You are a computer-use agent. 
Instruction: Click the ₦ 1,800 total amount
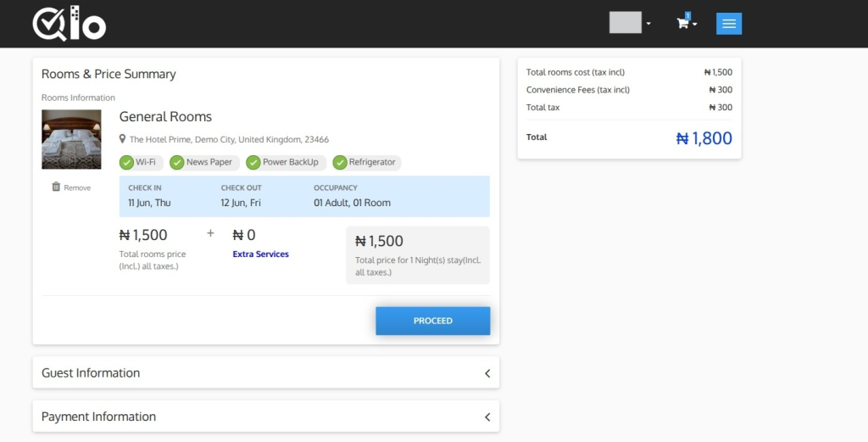(704, 138)
